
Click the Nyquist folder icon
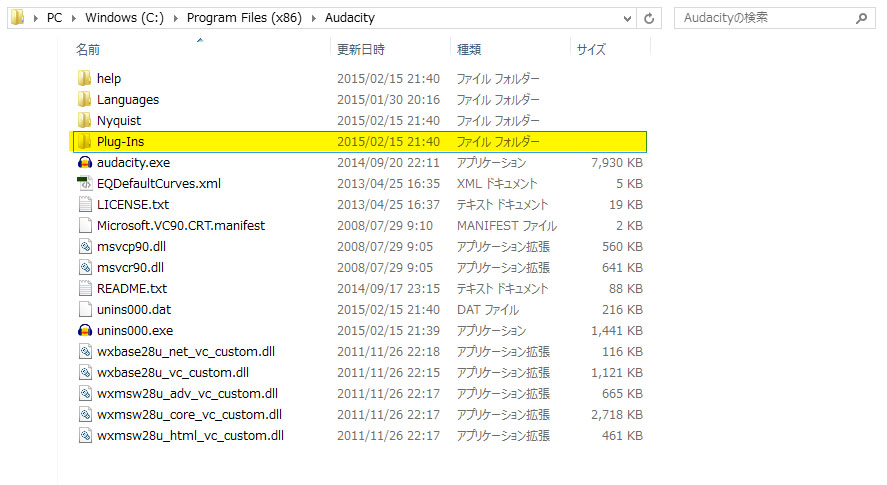(84, 120)
